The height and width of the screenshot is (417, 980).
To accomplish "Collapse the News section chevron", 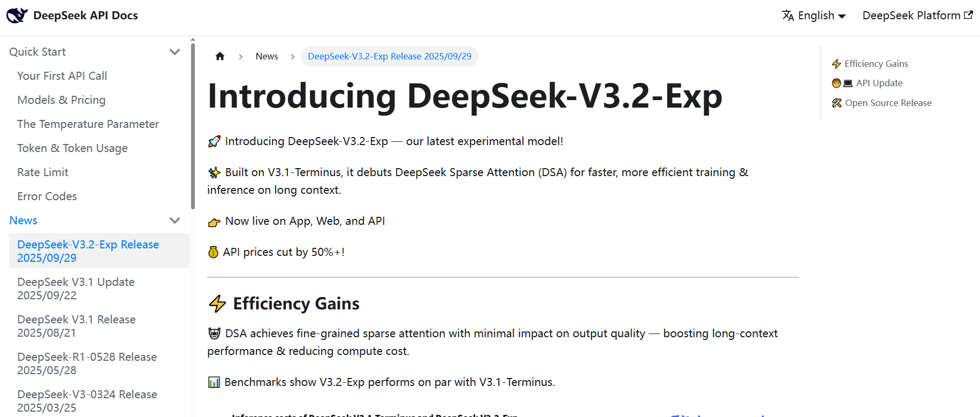I will point(174,221).
